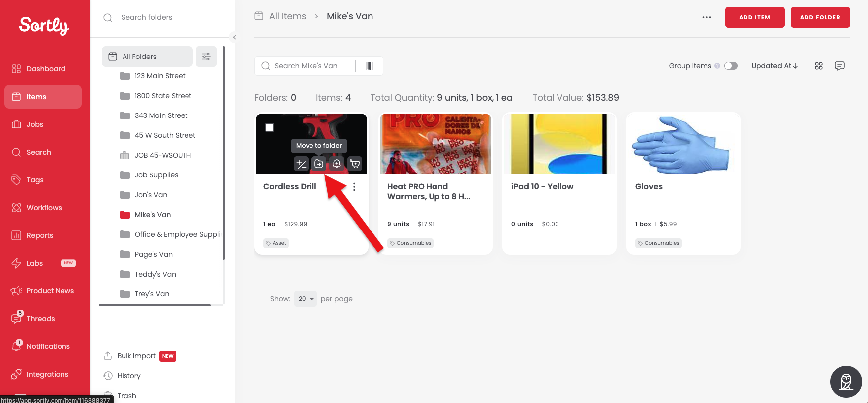
Task: Open Reports in the sidebar
Action: point(43,235)
